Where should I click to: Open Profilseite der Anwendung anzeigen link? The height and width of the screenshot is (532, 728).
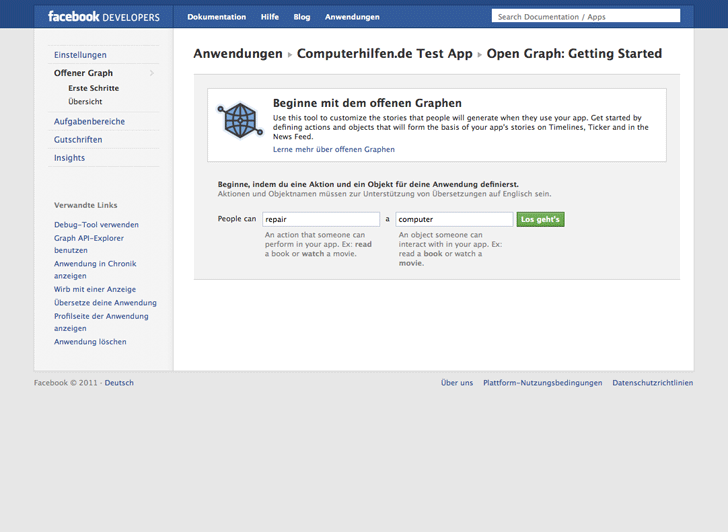click(x=101, y=322)
